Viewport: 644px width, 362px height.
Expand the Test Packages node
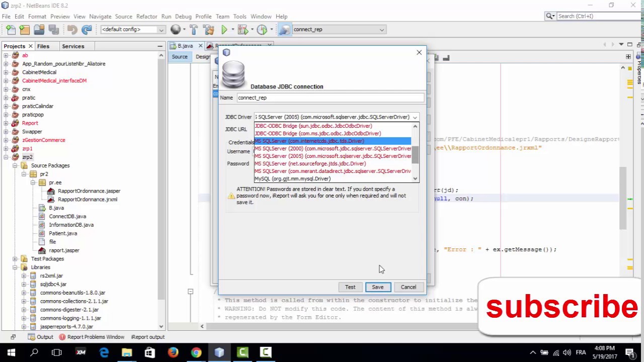click(x=15, y=259)
